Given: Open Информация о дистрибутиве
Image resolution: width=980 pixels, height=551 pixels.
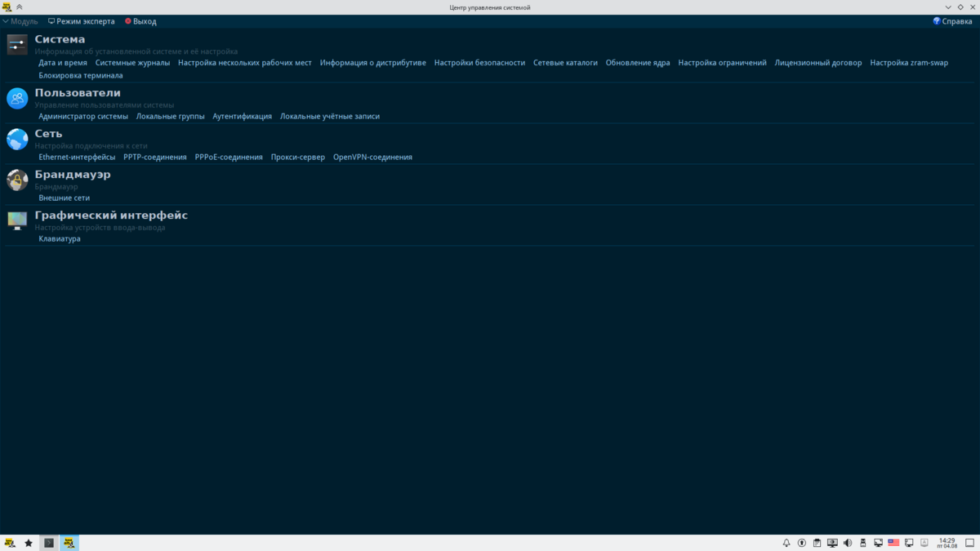Looking at the screenshot, I should tap(373, 63).
